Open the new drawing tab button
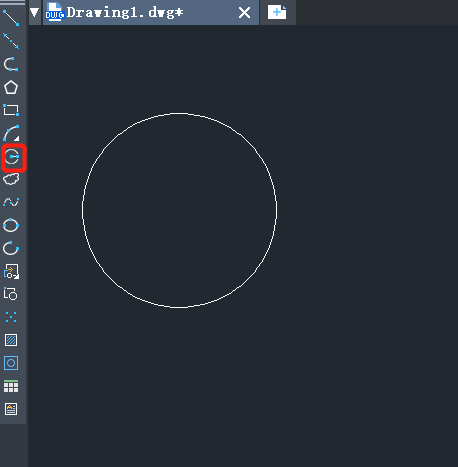Image resolution: width=458 pixels, height=467 pixels. [x=277, y=13]
